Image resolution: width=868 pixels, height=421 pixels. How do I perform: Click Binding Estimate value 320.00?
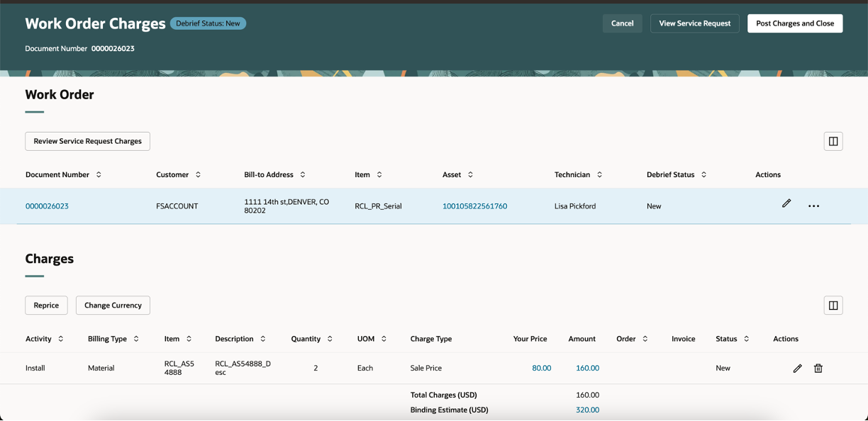point(587,410)
